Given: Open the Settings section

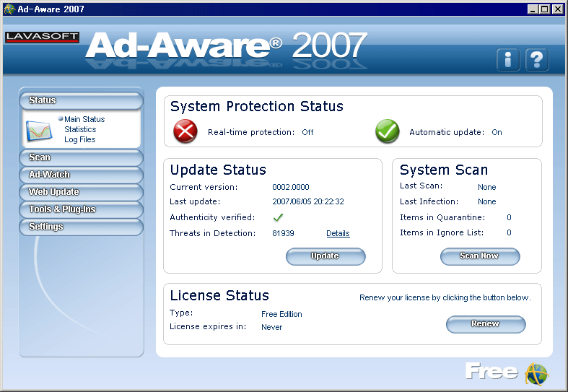Looking at the screenshot, I should pos(81,227).
